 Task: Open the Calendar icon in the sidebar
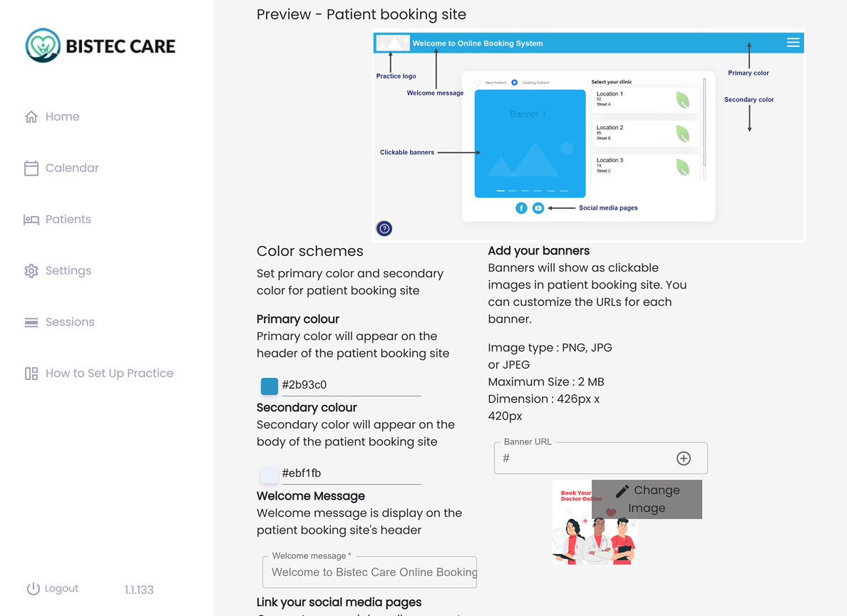click(x=31, y=168)
